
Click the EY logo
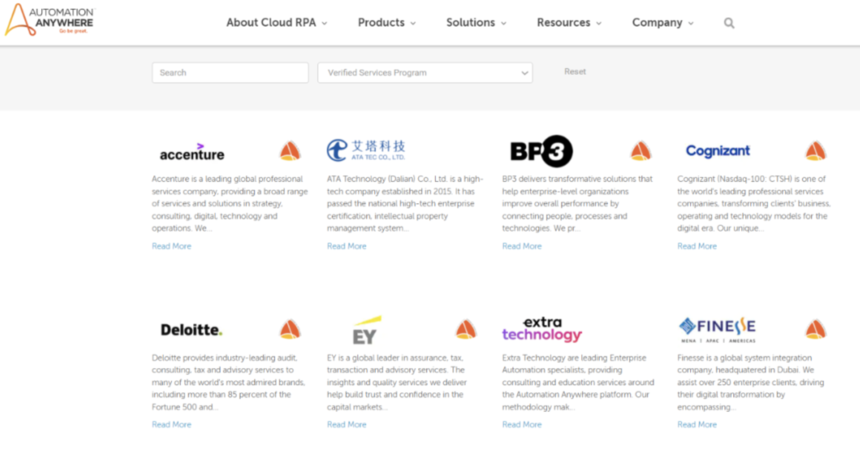[x=366, y=330]
